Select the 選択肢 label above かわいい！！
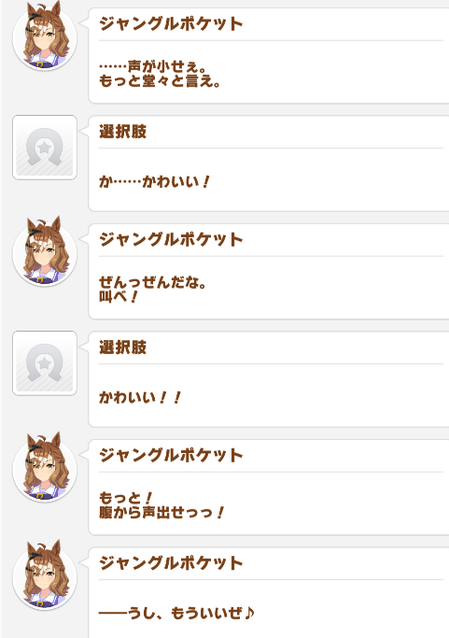This screenshot has height=638, width=449. (x=123, y=347)
